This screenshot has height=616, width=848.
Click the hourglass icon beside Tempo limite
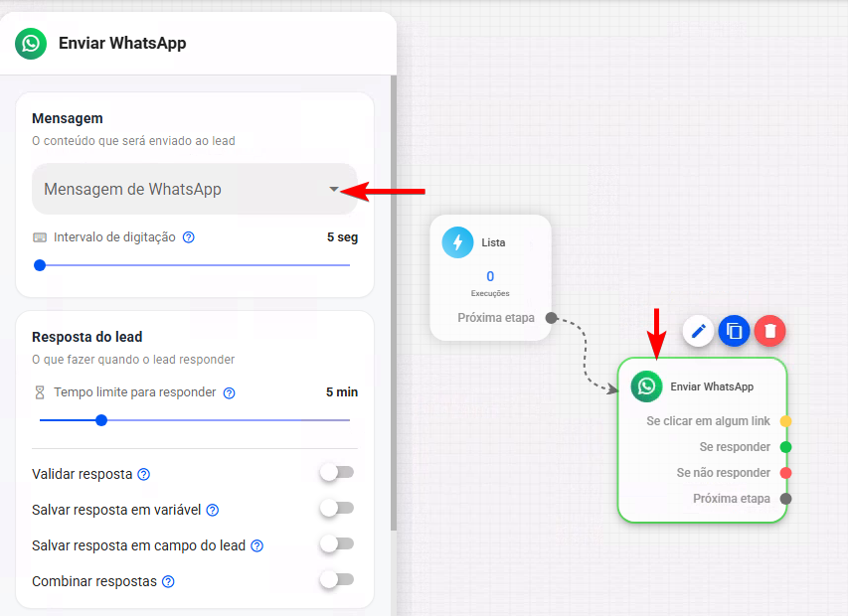coord(40,392)
